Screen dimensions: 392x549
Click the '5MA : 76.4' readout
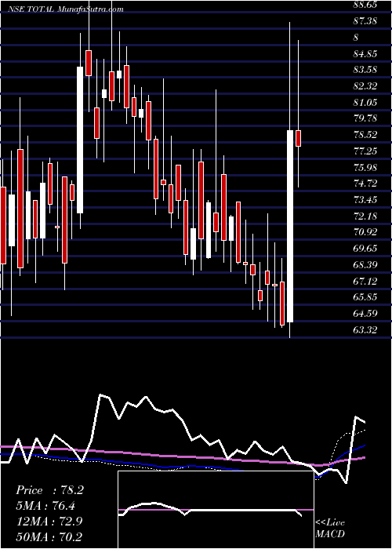pos(45,506)
